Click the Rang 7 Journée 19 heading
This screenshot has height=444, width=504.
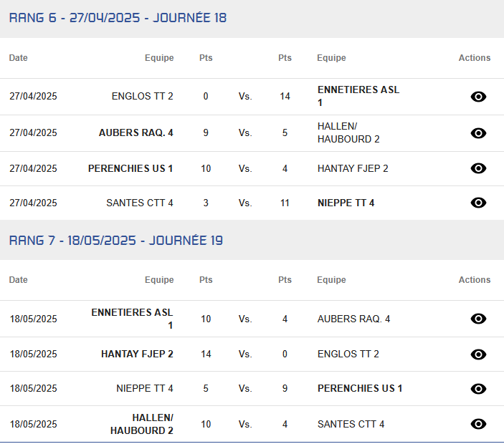(x=115, y=240)
